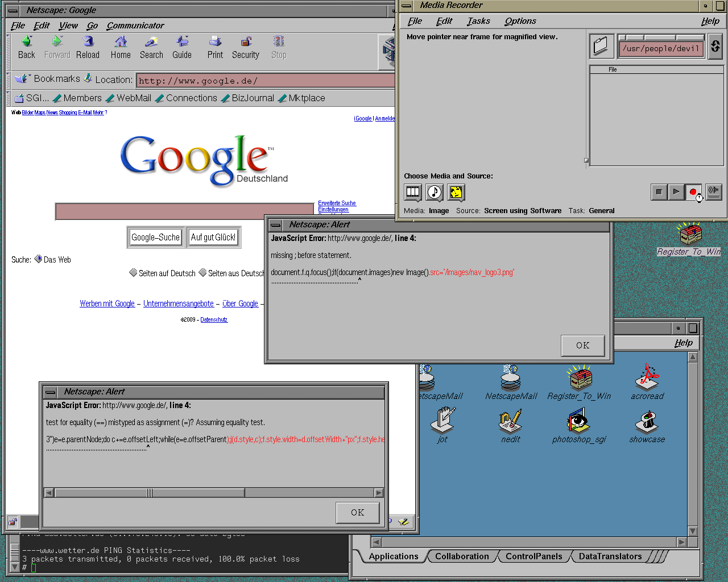Open the Register_To_Win desktop icon
The height and width of the screenshot is (582, 728).
click(690, 239)
